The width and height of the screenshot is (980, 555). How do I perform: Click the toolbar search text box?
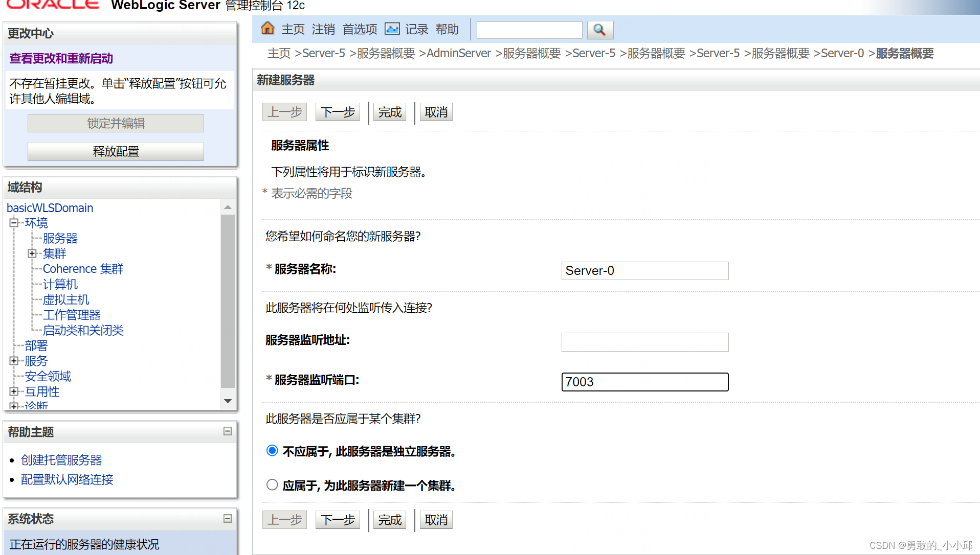[x=529, y=30]
